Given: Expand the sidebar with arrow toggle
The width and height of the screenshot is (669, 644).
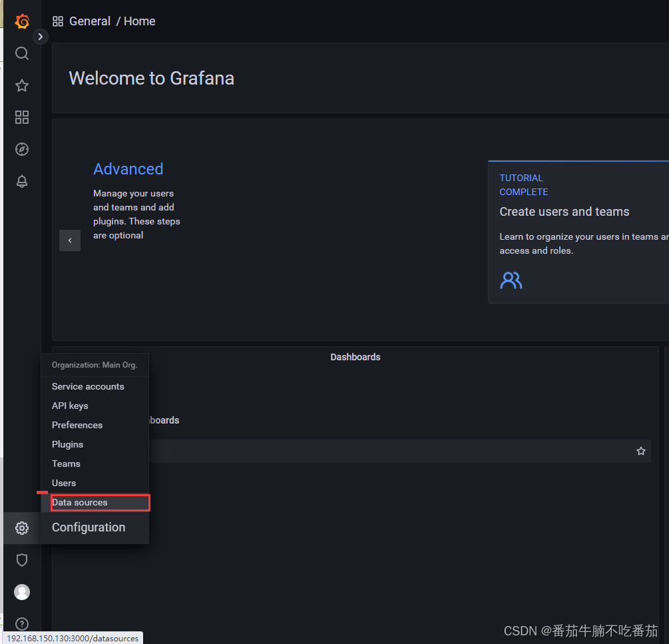Looking at the screenshot, I should coord(41,37).
